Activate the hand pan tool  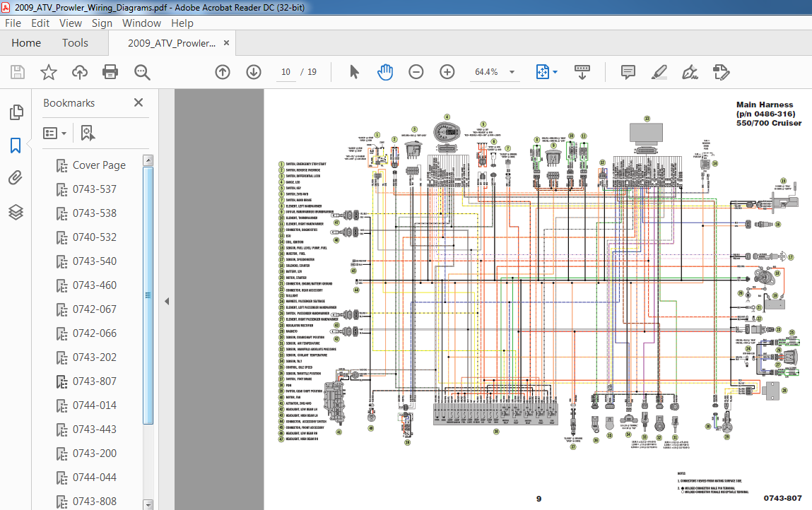click(x=385, y=72)
